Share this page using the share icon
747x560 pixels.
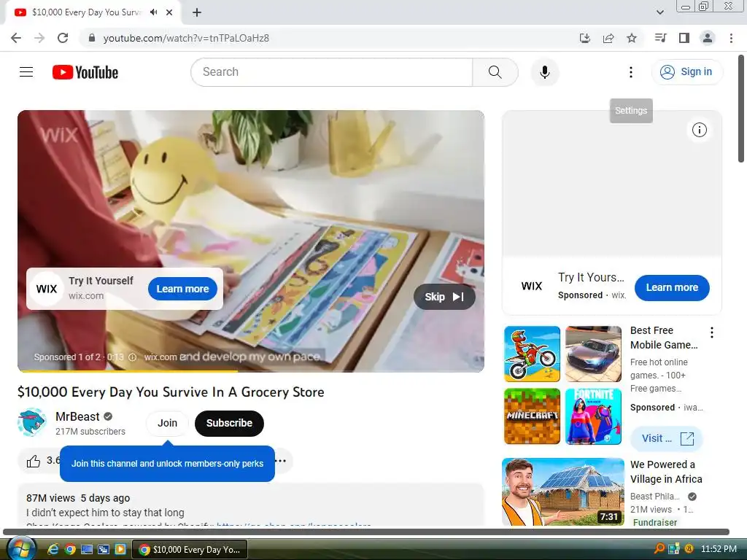tap(608, 38)
